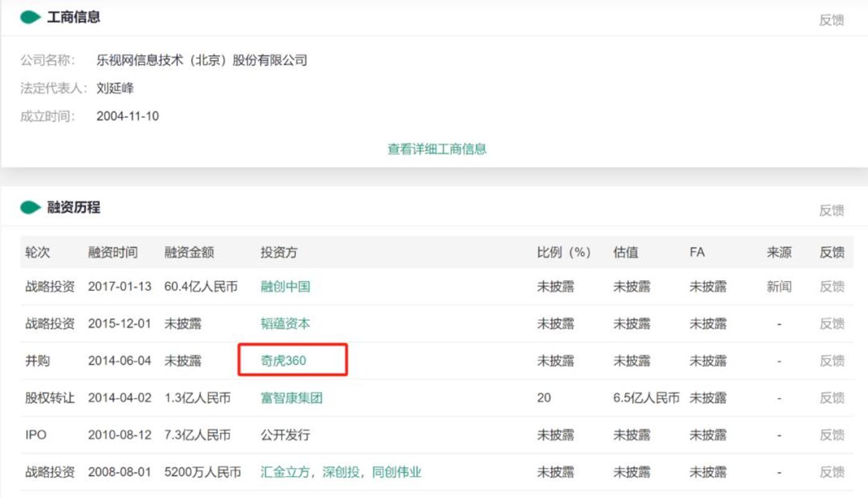Select founding date 2004-11-10
This screenshot has width=868, height=498.
(128, 116)
